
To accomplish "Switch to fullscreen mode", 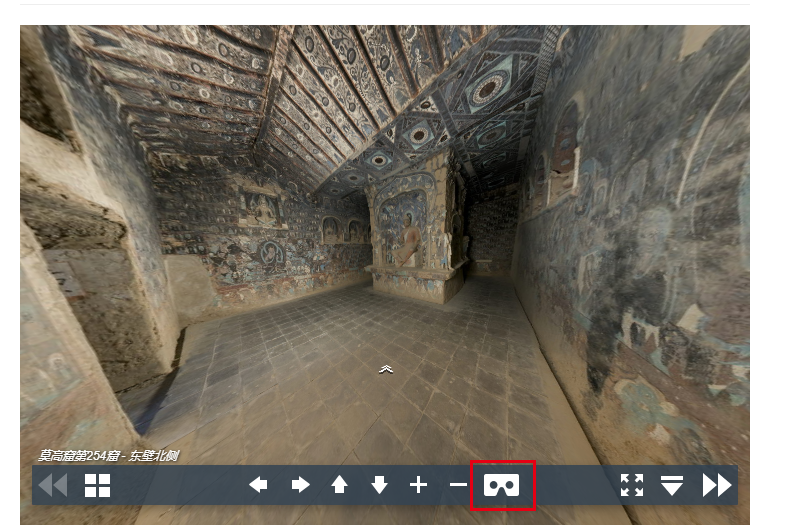I will (x=632, y=485).
